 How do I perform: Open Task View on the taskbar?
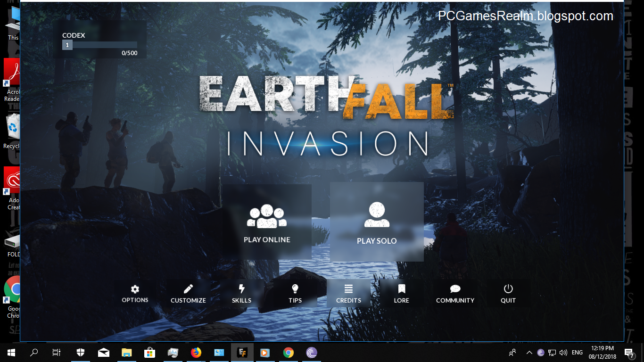pyautogui.click(x=57, y=353)
